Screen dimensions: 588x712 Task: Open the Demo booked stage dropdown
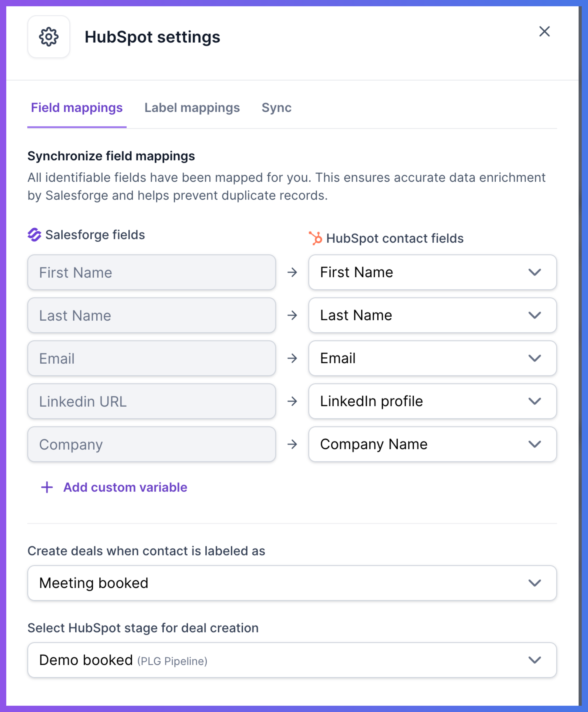(x=292, y=660)
